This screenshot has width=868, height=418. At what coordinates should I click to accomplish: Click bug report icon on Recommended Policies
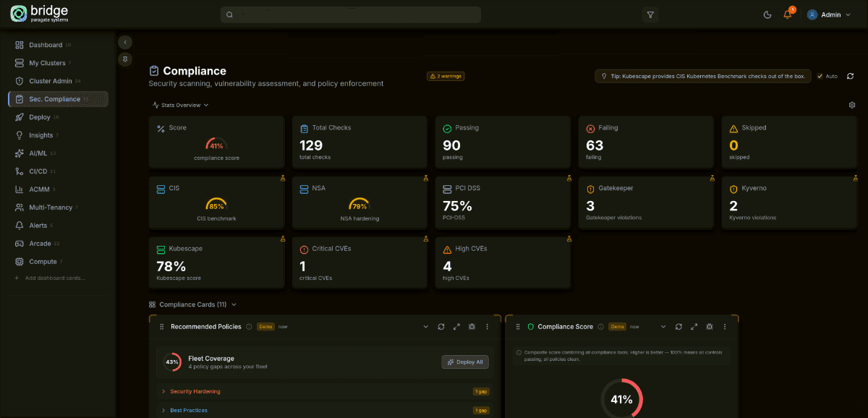click(472, 327)
